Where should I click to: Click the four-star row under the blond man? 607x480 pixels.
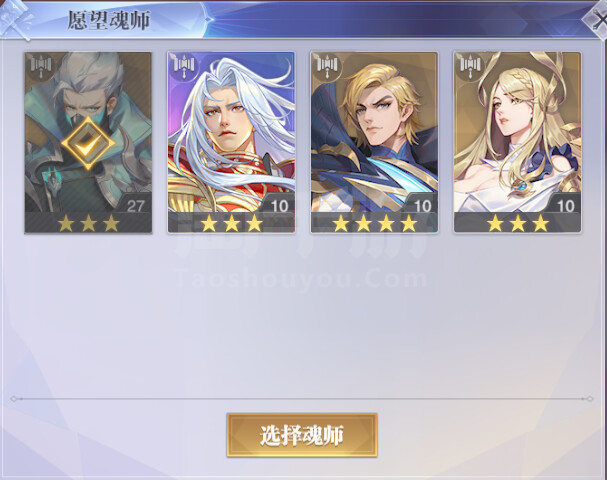(x=375, y=223)
